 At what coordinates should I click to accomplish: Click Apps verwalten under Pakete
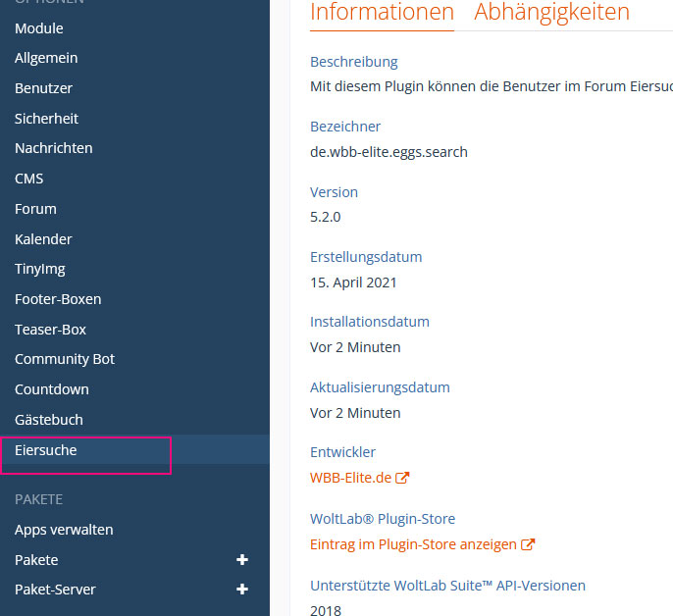(64, 530)
